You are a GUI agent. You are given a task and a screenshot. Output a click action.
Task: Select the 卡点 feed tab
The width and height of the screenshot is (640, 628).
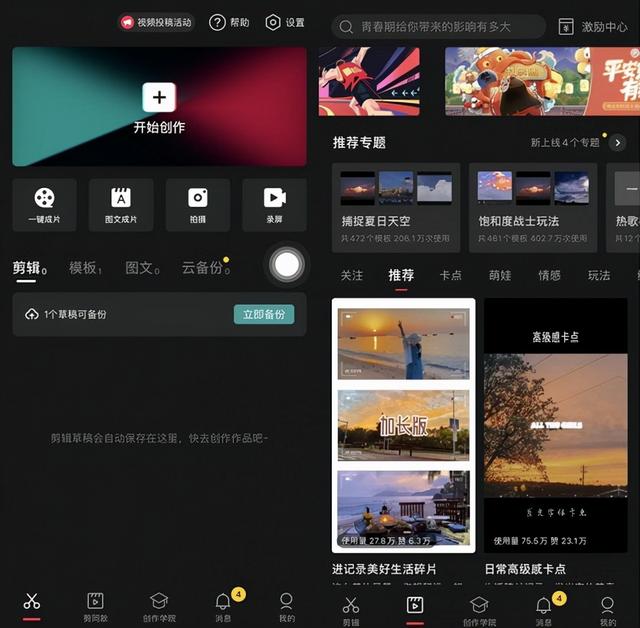click(451, 275)
